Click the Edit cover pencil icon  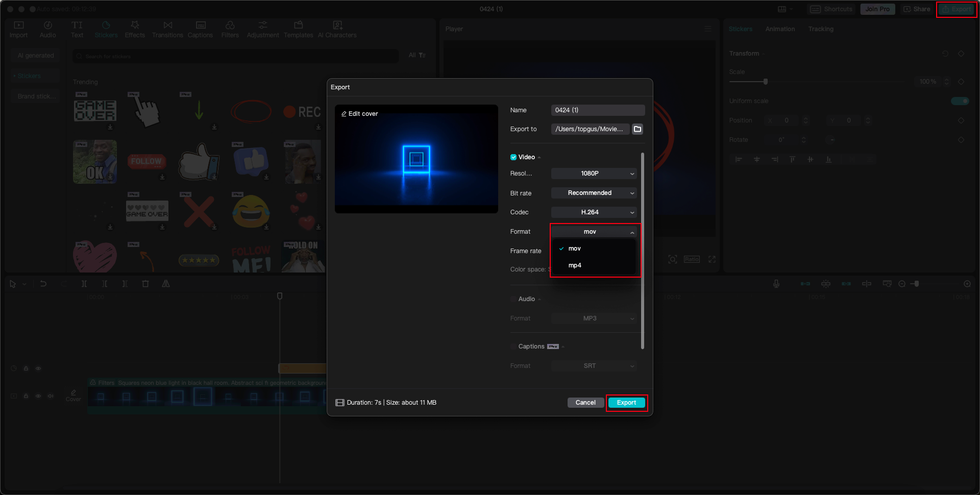click(344, 114)
